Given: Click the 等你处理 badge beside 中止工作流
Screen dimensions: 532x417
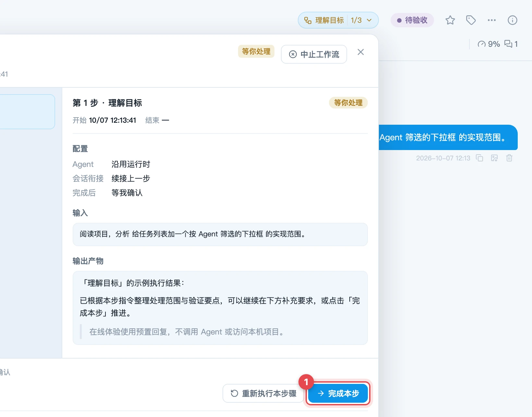Looking at the screenshot, I should coord(256,51).
